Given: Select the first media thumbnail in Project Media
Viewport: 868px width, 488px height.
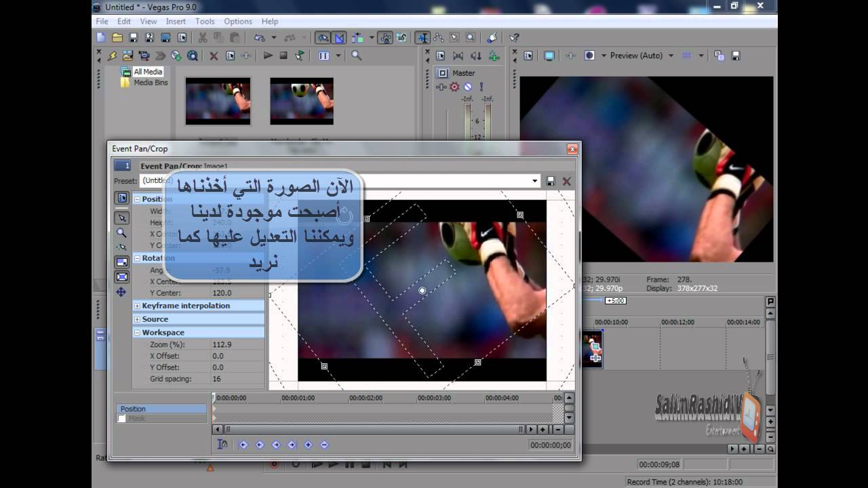Looking at the screenshot, I should coord(218,101).
